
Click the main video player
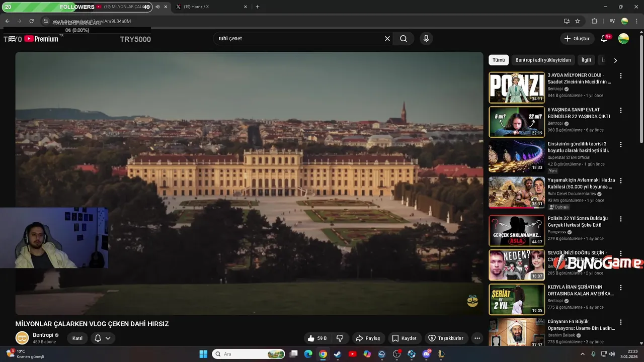(x=249, y=184)
